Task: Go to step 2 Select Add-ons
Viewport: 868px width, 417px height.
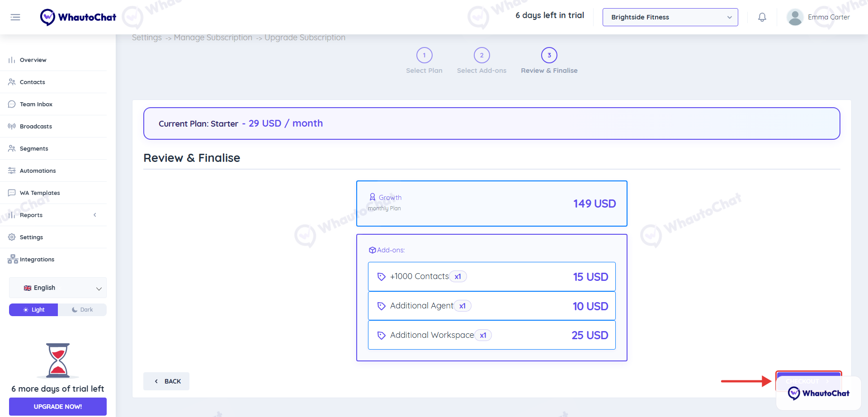Action: [481, 61]
